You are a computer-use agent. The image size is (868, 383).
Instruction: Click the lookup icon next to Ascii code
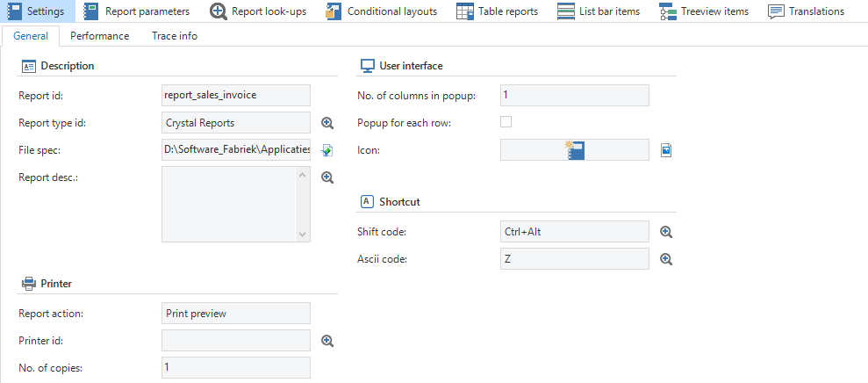tap(666, 259)
